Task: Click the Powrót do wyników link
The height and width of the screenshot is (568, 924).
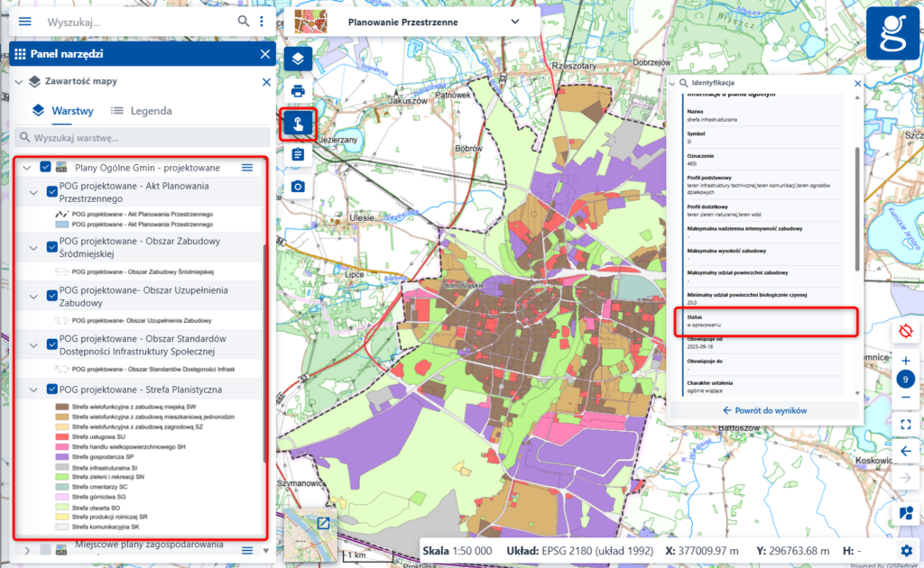Action: click(x=767, y=409)
